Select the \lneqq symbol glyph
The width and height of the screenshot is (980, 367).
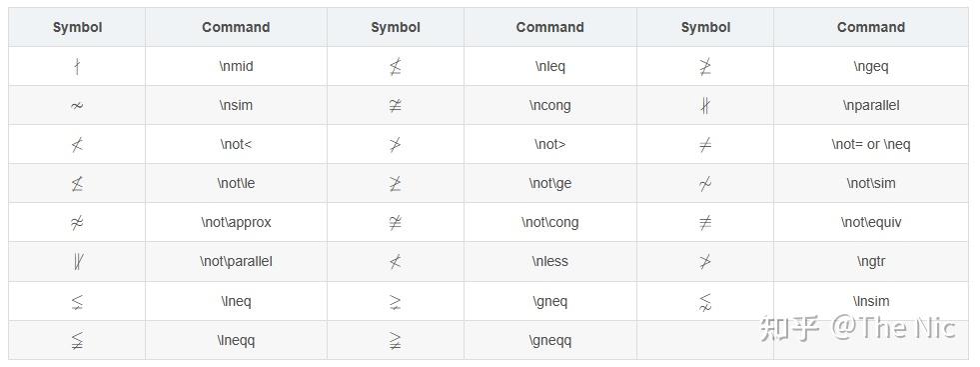(x=77, y=341)
